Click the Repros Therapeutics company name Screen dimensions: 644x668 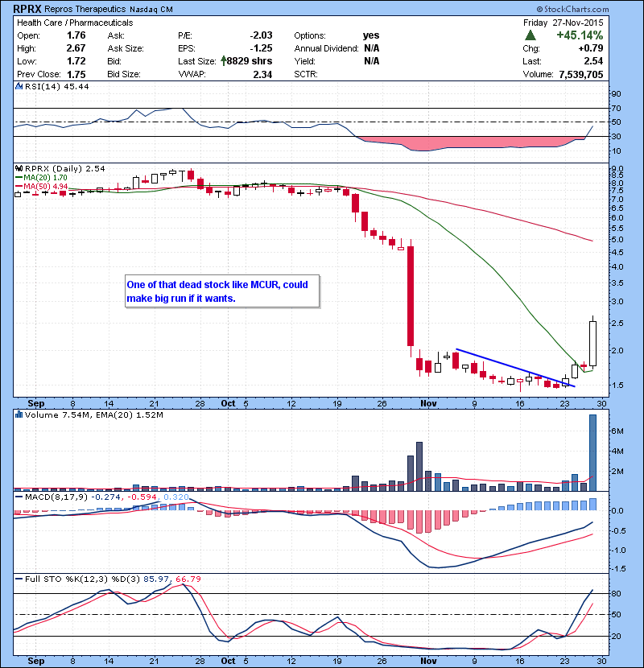click(85, 9)
